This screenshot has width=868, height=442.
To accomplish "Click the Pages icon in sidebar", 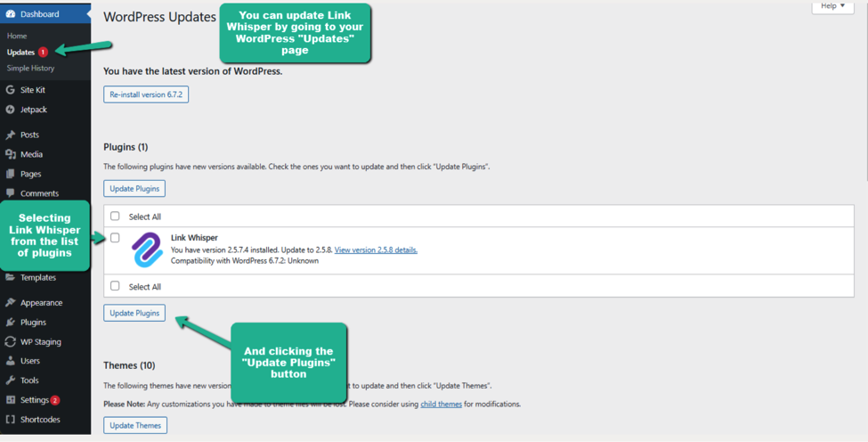I will pos(10,174).
